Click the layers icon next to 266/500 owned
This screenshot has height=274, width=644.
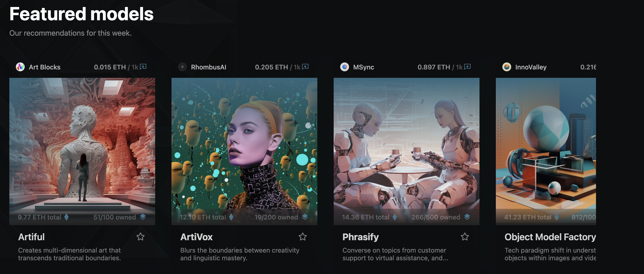[x=467, y=217]
